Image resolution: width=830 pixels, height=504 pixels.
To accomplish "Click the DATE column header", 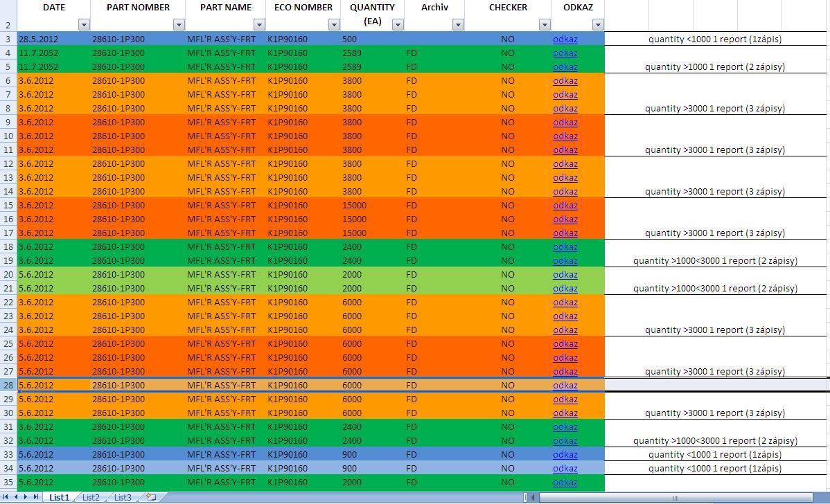I will tap(54, 8).
